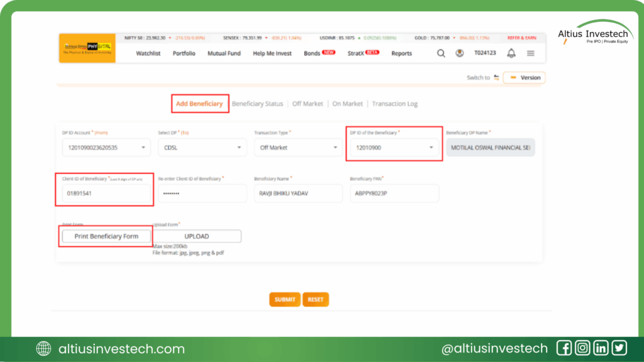This screenshot has height=362, width=644.
Task: Open the user profile avatar icon
Action: (x=460, y=53)
